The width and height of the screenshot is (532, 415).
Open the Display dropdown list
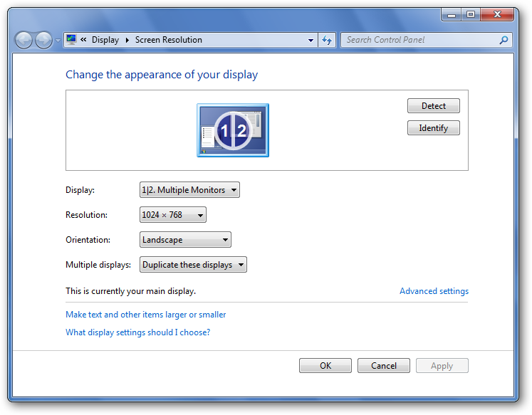click(x=189, y=190)
